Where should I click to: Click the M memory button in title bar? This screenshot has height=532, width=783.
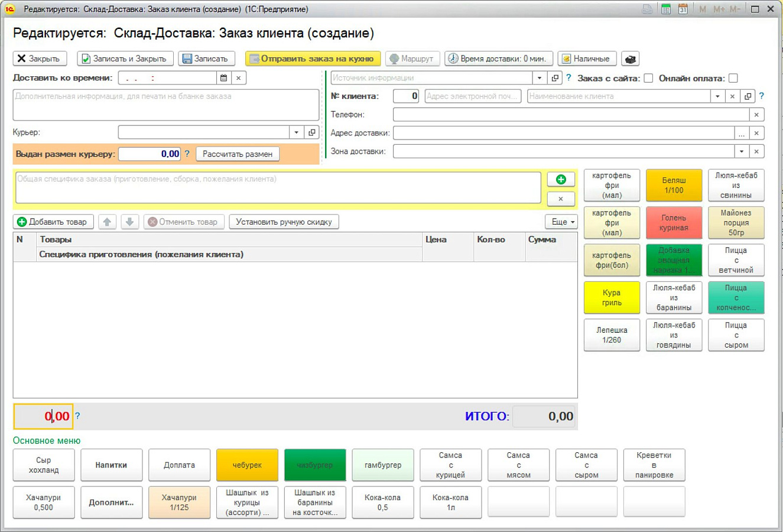[703, 9]
